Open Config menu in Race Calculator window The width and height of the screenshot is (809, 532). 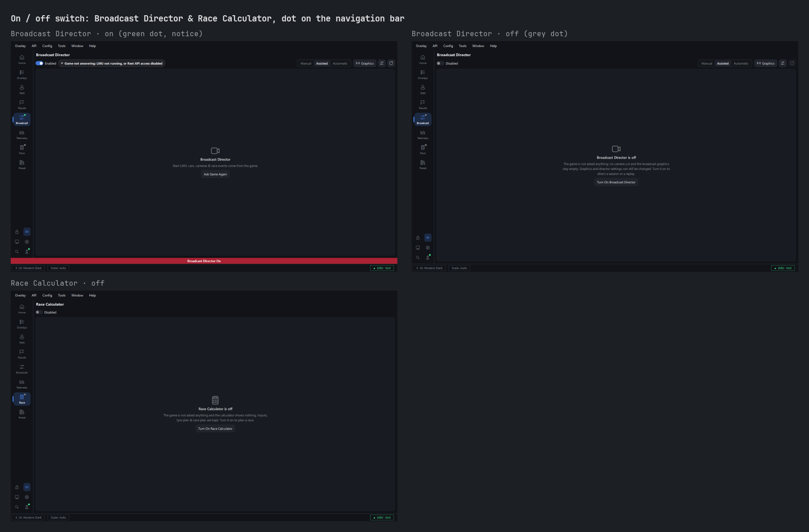click(x=47, y=296)
